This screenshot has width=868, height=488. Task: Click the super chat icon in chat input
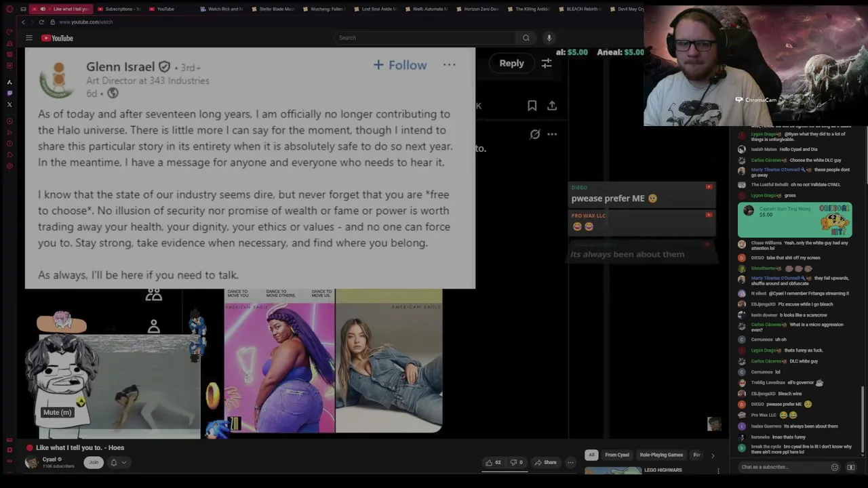851,467
